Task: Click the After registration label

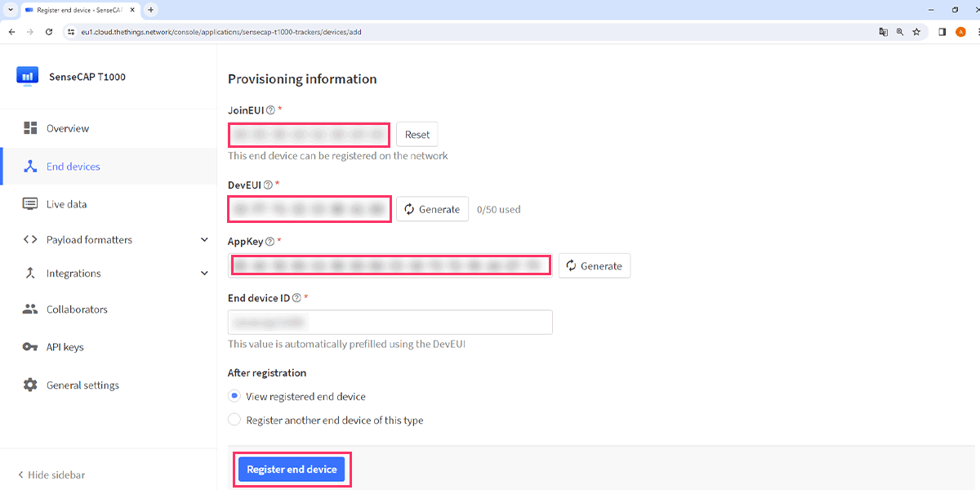Action: 267,372
